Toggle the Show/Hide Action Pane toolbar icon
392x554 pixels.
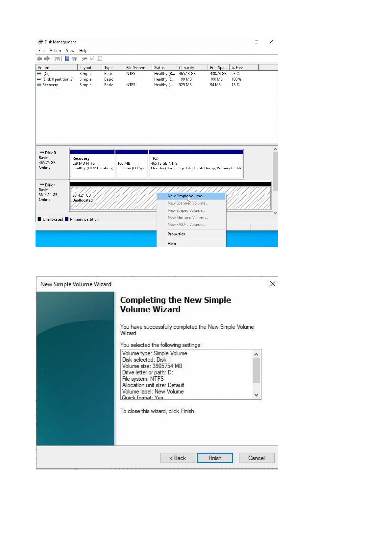(75, 59)
